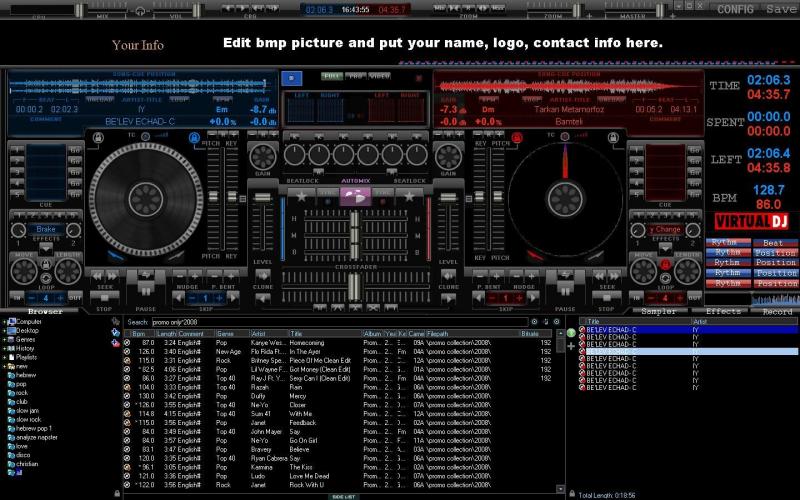The image size is (800, 500).
Task: Click the right deck loop IN button
Action: 637,298
